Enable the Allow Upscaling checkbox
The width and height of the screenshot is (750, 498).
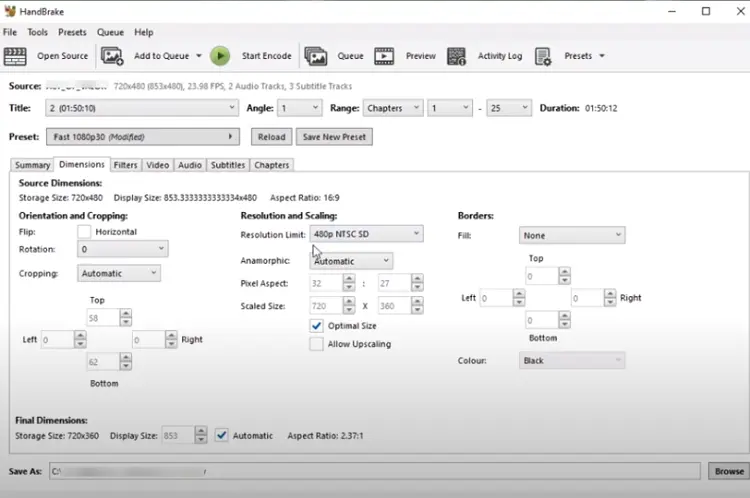pos(316,344)
